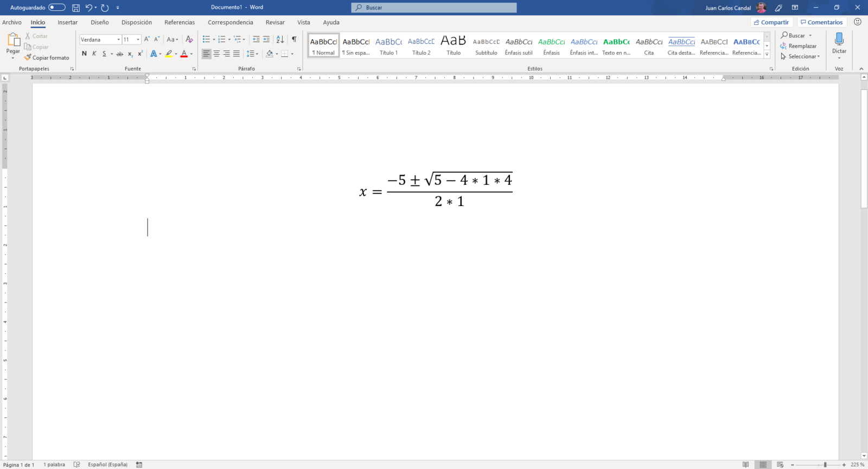Click the Sort A-Z icon

coord(280,40)
